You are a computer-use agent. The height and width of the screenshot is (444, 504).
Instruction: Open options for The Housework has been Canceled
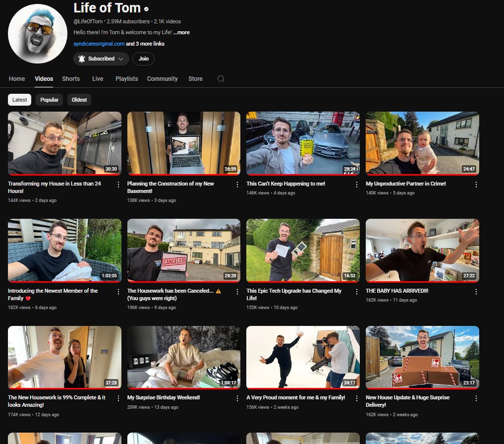pyautogui.click(x=237, y=292)
